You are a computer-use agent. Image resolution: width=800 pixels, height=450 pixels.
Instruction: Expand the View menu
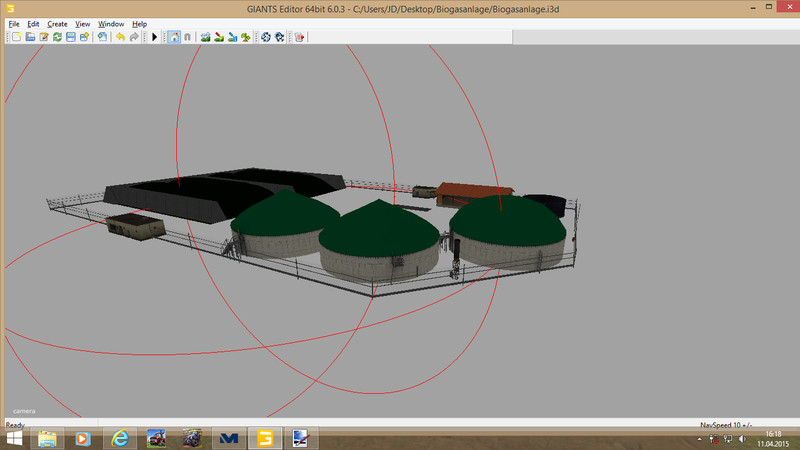pyautogui.click(x=83, y=23)
